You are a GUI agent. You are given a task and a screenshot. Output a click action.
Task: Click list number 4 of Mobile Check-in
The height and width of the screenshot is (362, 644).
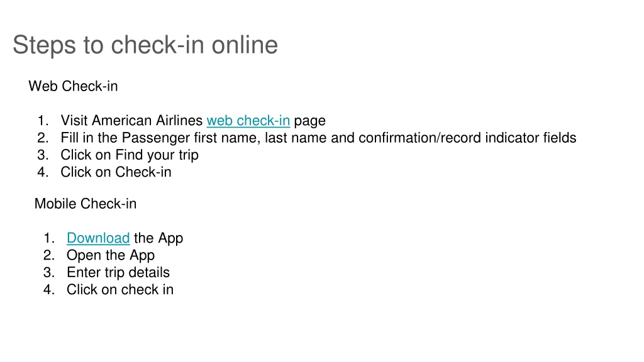pos(49,290)
